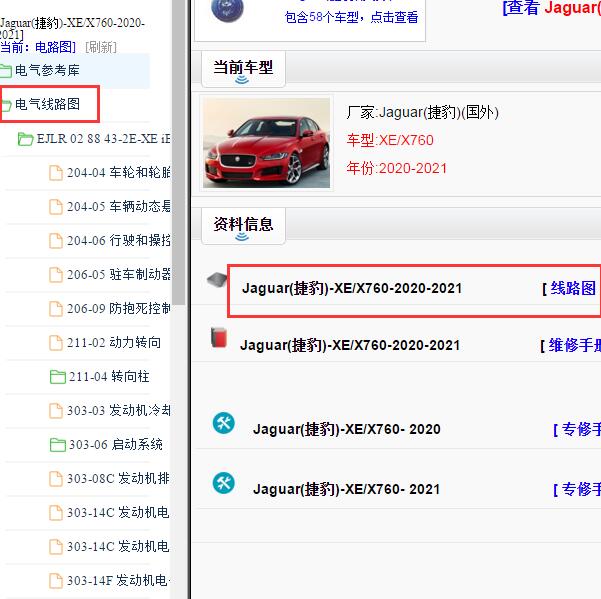Click the gray chip icon beside 线路图 row
Image resolution: width=601 pixels, height=599 pixels.
click(217, 279)
